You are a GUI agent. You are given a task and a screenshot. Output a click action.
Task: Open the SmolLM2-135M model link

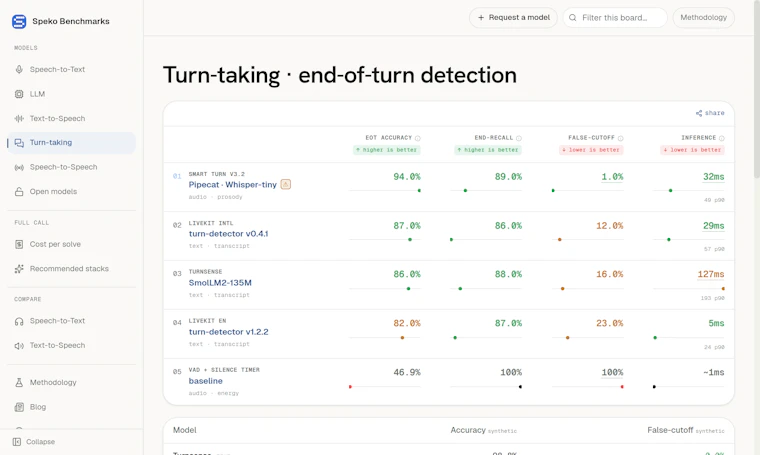[x=220, y=282]
